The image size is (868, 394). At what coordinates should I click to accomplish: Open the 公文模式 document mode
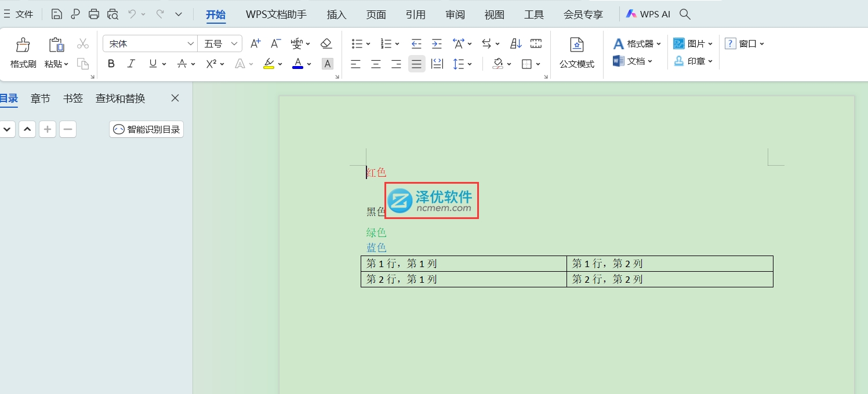pos(576,53)
